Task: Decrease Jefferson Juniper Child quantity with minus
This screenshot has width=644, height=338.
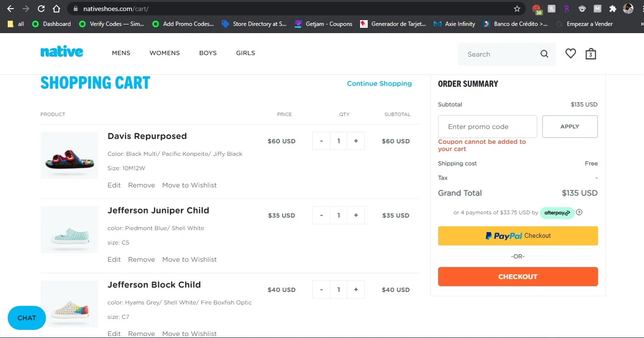Action: [x=321, y=215]
